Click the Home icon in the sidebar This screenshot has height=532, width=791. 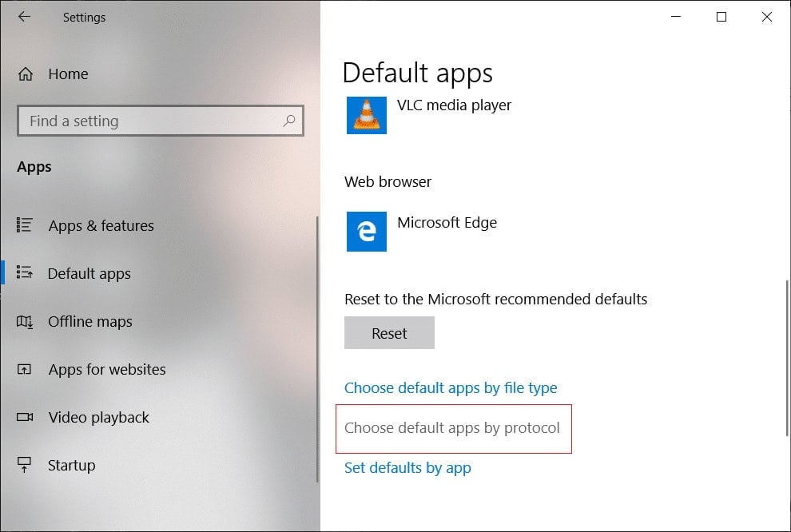coord(26,73)
